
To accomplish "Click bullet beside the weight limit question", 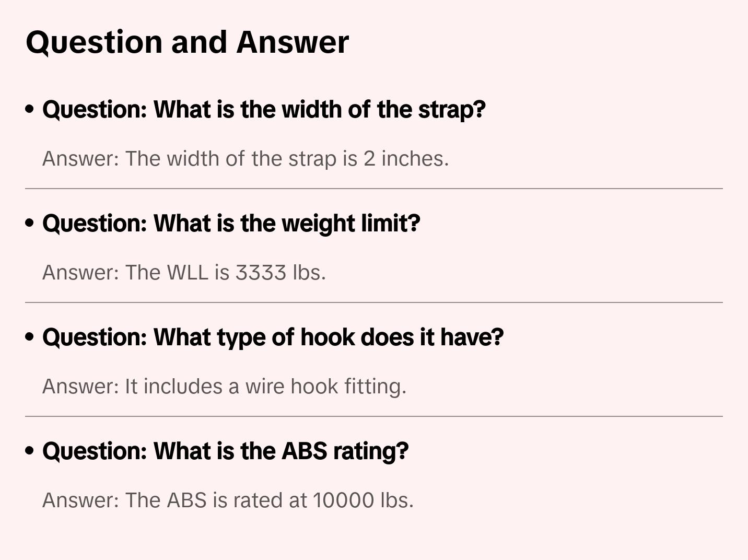I will pos(30,223).
